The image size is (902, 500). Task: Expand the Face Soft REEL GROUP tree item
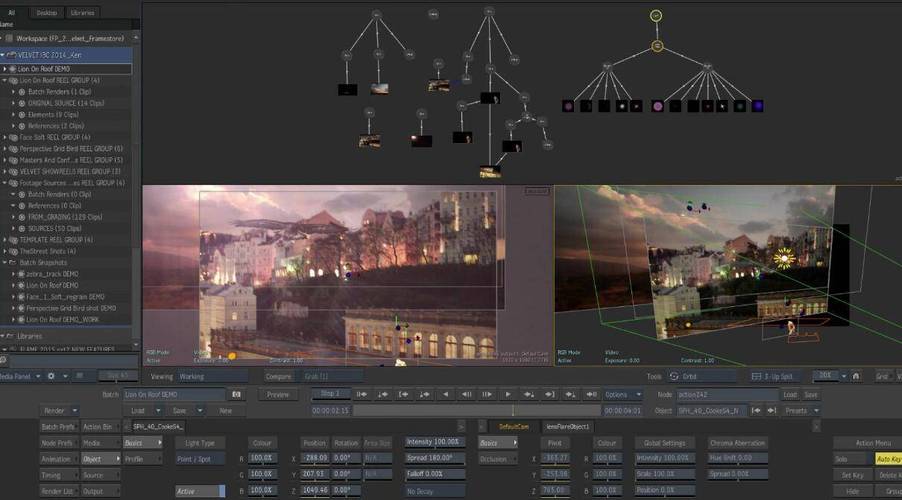point(5,138)
